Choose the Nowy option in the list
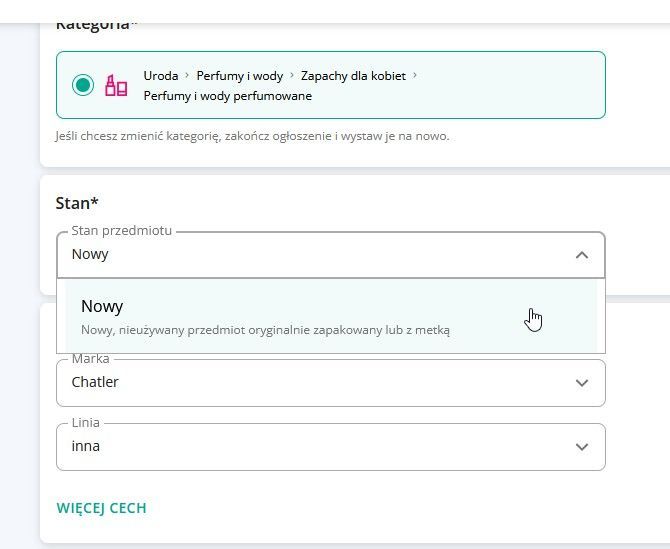This screenshot has height=549, width=670. (331, 316)
